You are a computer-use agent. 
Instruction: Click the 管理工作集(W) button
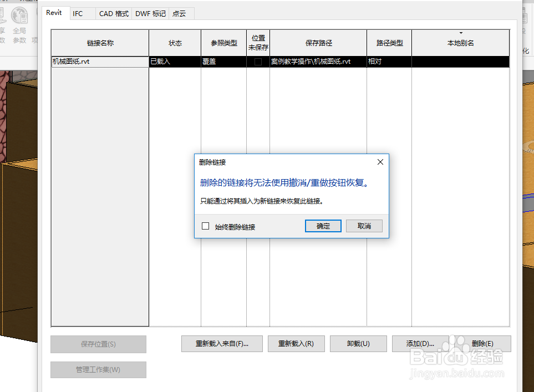click(x=98, y=370)
